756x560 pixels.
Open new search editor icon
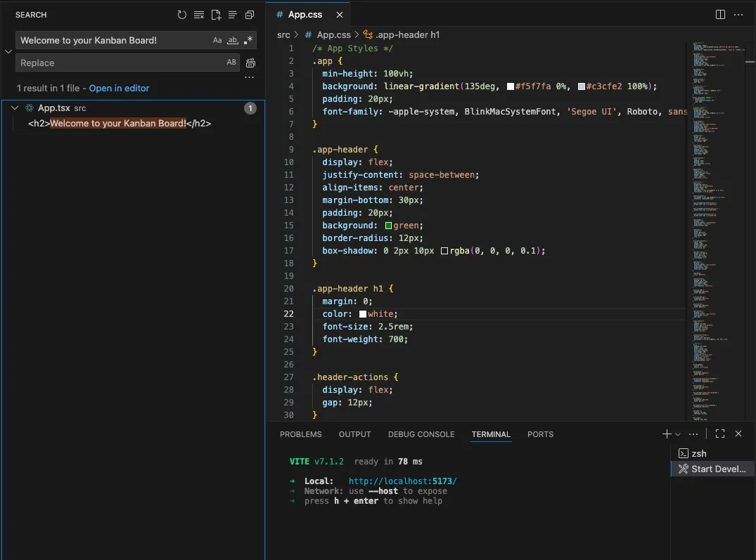click(216, 15)
